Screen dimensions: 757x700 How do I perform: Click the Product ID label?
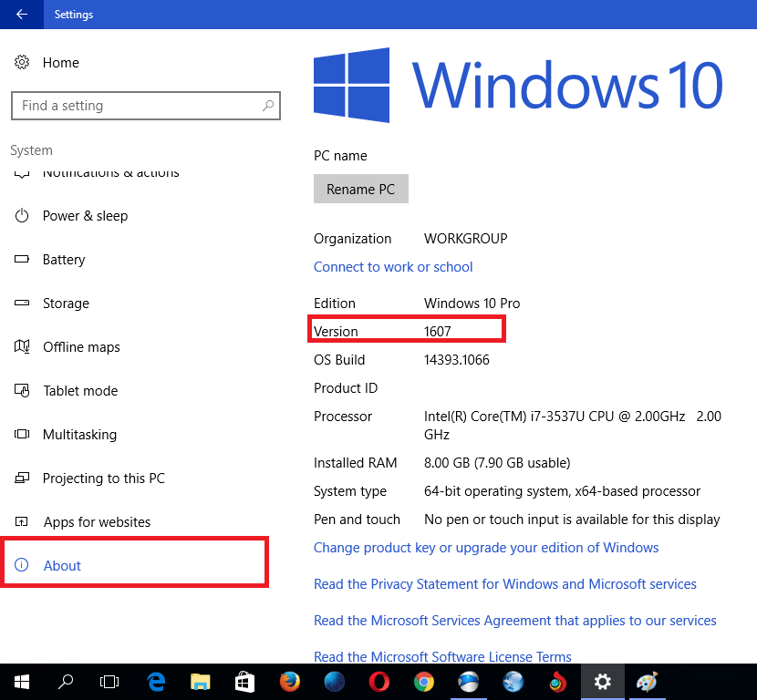(346, 388)
